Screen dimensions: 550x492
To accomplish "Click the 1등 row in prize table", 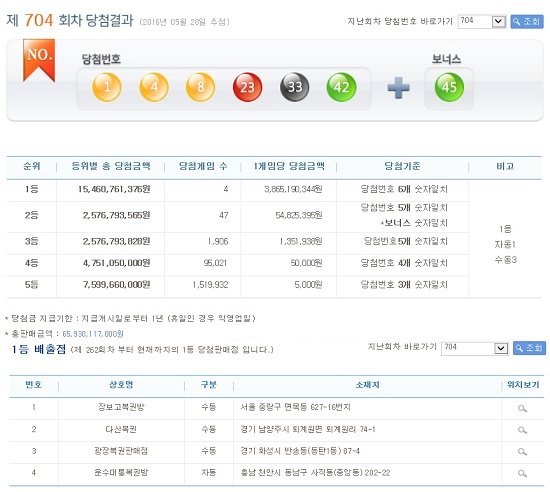I will pyautogui.click(x=238, y=189).
